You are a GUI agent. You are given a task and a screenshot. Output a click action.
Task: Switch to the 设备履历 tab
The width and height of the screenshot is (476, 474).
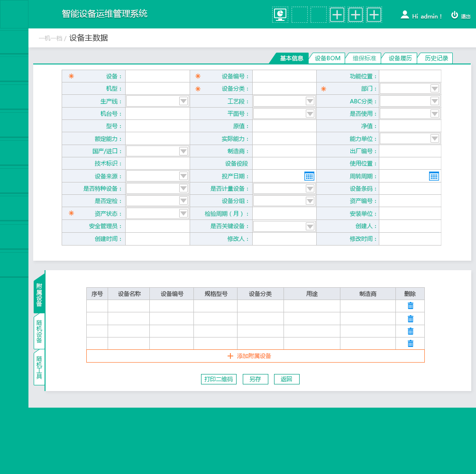pos(400,58)
